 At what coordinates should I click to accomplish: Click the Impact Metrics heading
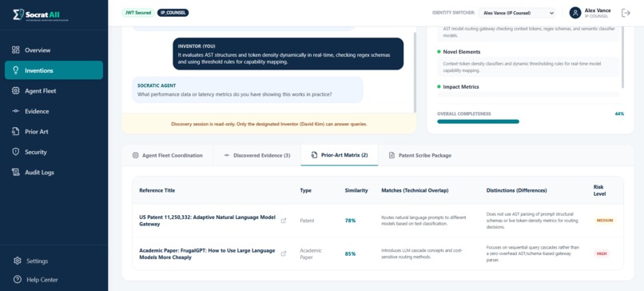point(461,86)
